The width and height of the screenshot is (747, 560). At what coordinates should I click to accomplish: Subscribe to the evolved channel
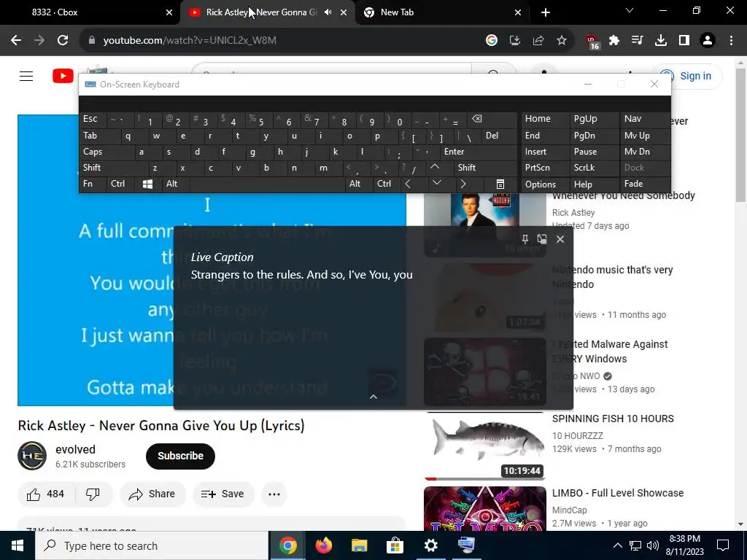click(181, 456)
